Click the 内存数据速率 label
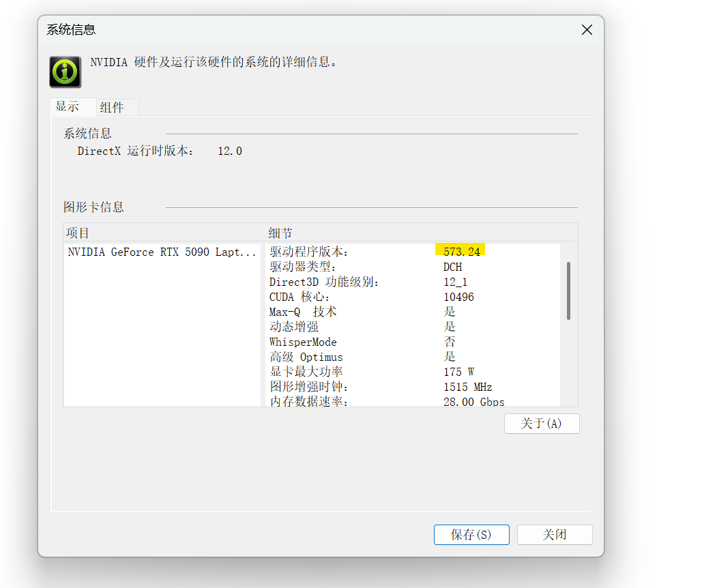Viewport: 702px width, 588px height. pyautogui.click(x=309, y=401)
